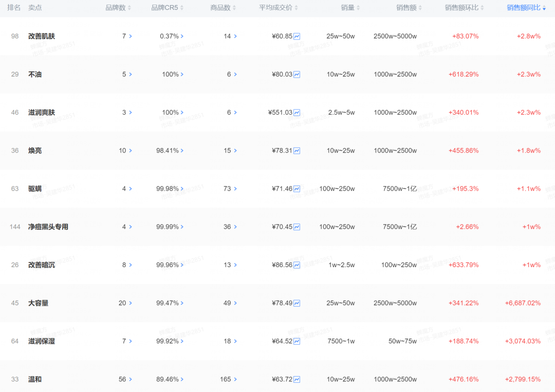Open trend chart icon beside ¥64.52
The width and height of the screenshot is (555, 392).
point(297,341)
